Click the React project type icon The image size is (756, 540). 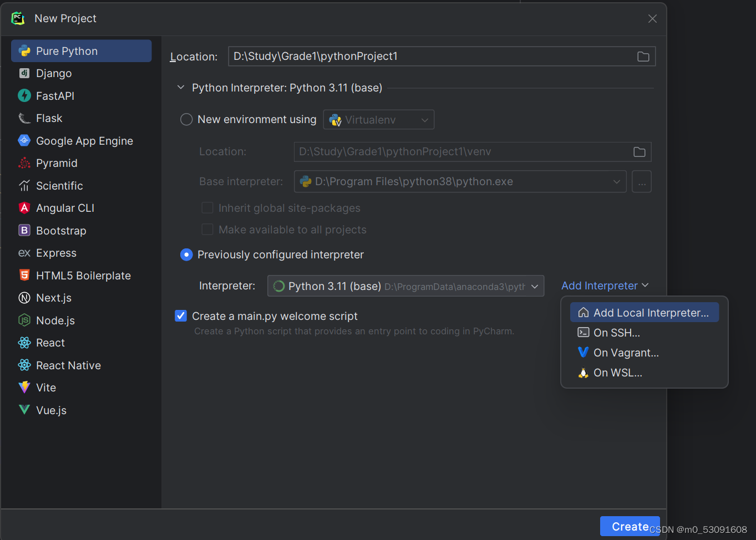(x=24, y=343)
